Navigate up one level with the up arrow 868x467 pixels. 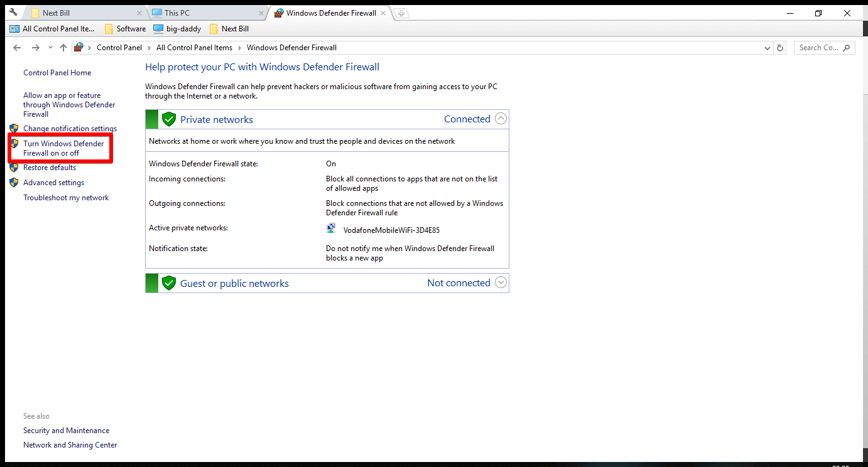point(63,47)
